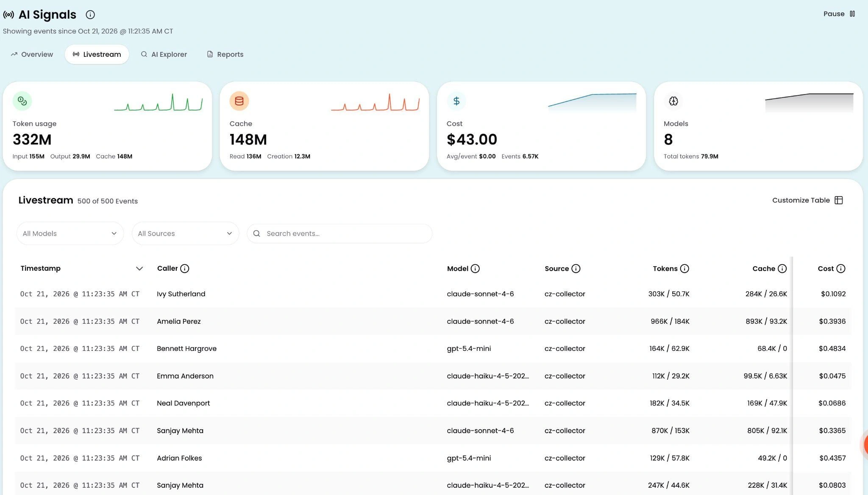Select the Ivy Sutherland row
This screenshot has width=868, height=495.
point(433,294)
